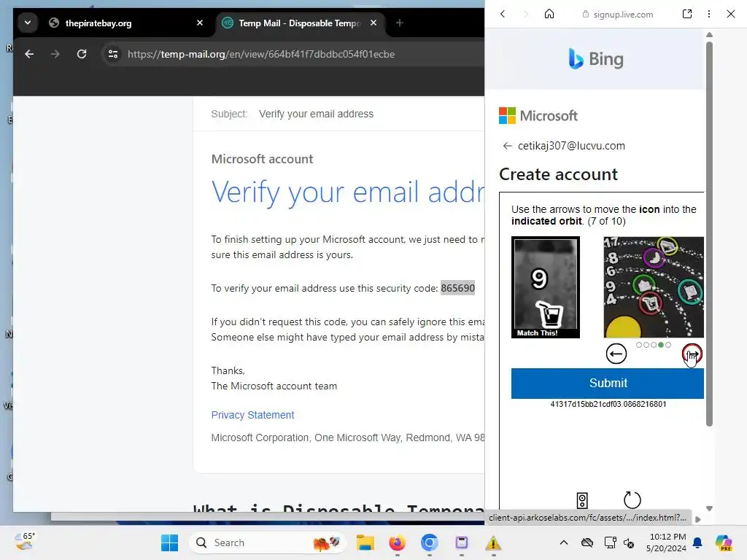Open the blue circular browser taskbar icon

pyautogui.click(x=429, y=542)
